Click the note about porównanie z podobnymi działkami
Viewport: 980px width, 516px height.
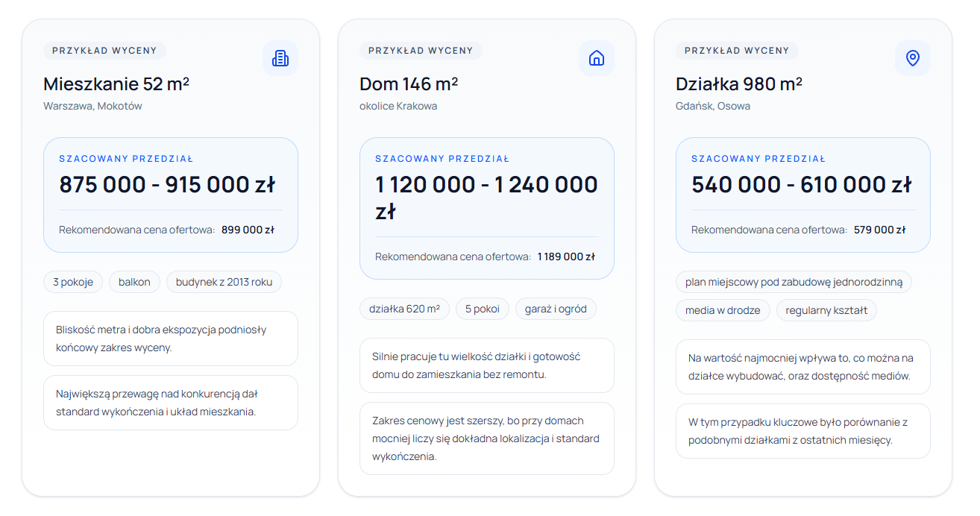(x=803, y=431)
